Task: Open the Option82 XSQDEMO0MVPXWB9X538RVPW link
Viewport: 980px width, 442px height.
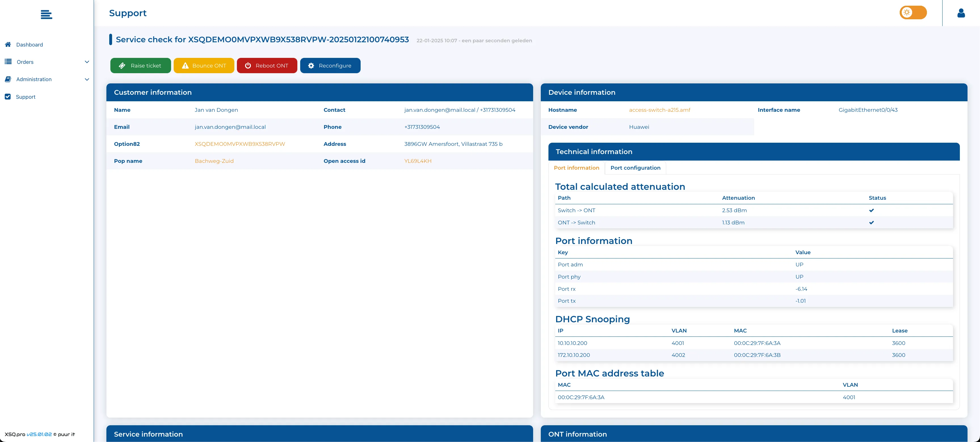Action: click(x=240, y=144)
